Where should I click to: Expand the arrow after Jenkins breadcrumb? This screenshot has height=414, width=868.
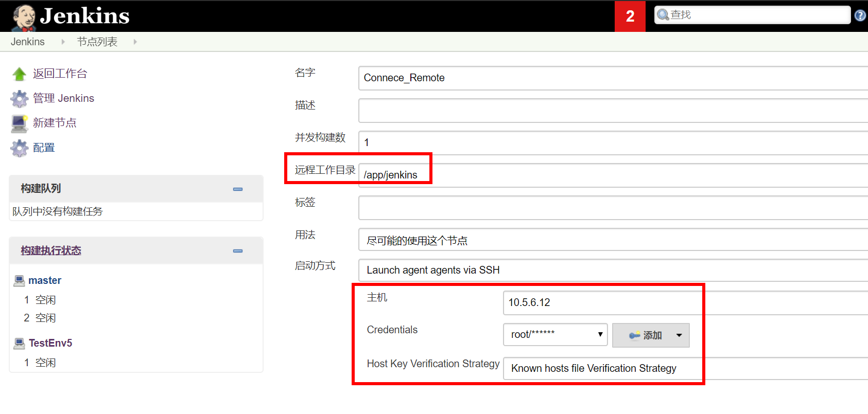point(63,42)
